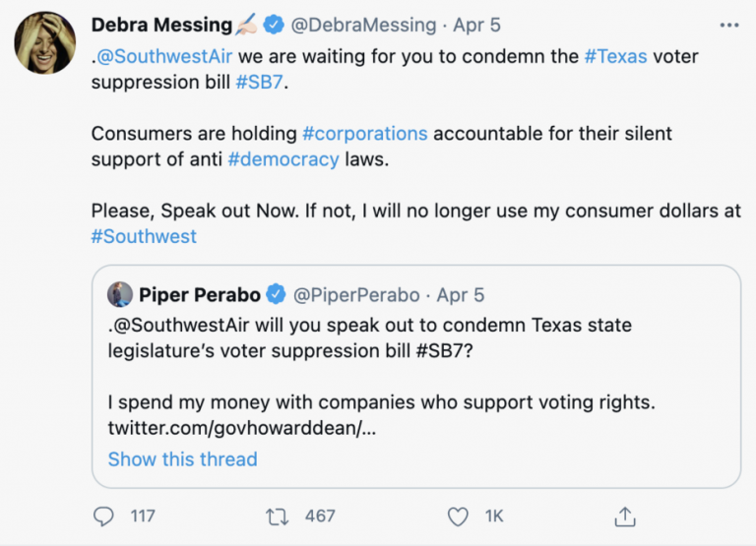
Task: Click the Apr 5 timestamp on main tweet
Action: coord(476,25)
